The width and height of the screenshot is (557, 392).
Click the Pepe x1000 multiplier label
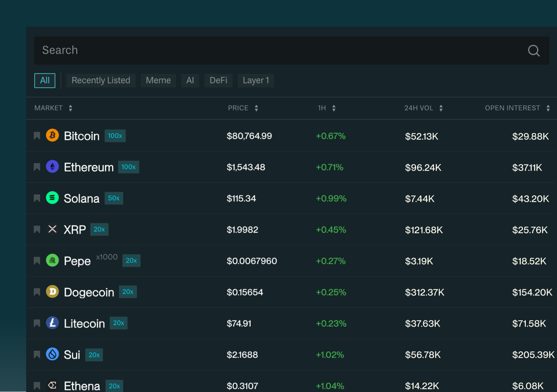pyautogui.click(x=107, y=257)
